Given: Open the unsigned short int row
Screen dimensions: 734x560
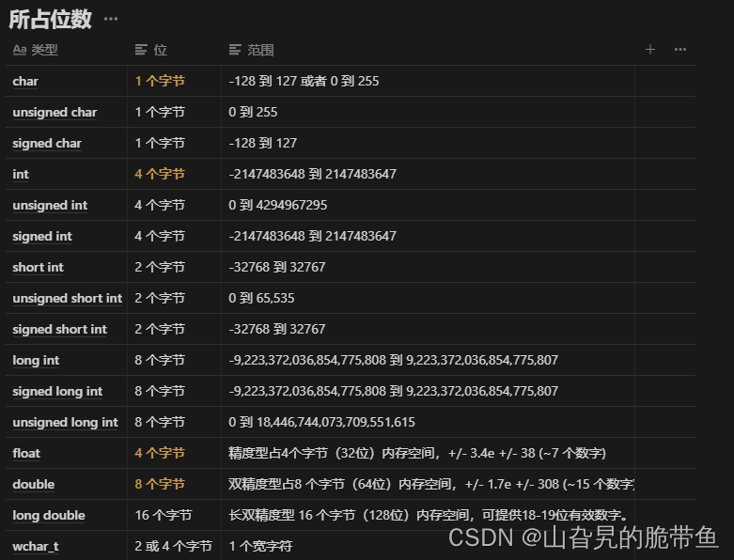Looking at the screenshot, I should [x=68, y=298].
